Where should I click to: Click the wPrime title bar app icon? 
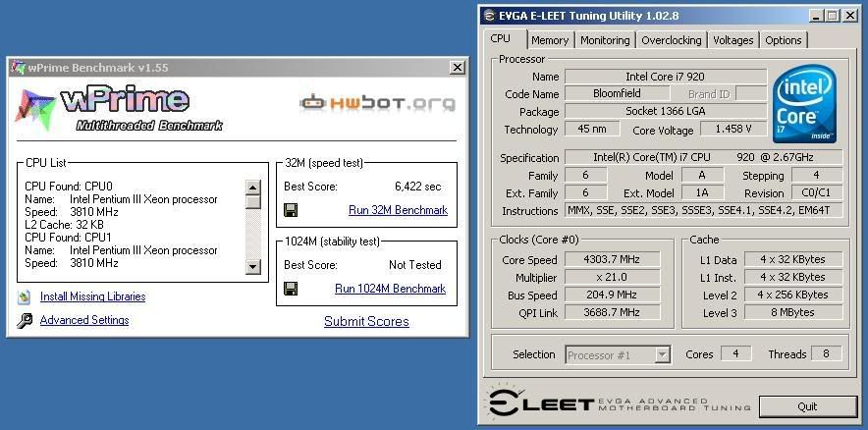click(x=19, y=68)
